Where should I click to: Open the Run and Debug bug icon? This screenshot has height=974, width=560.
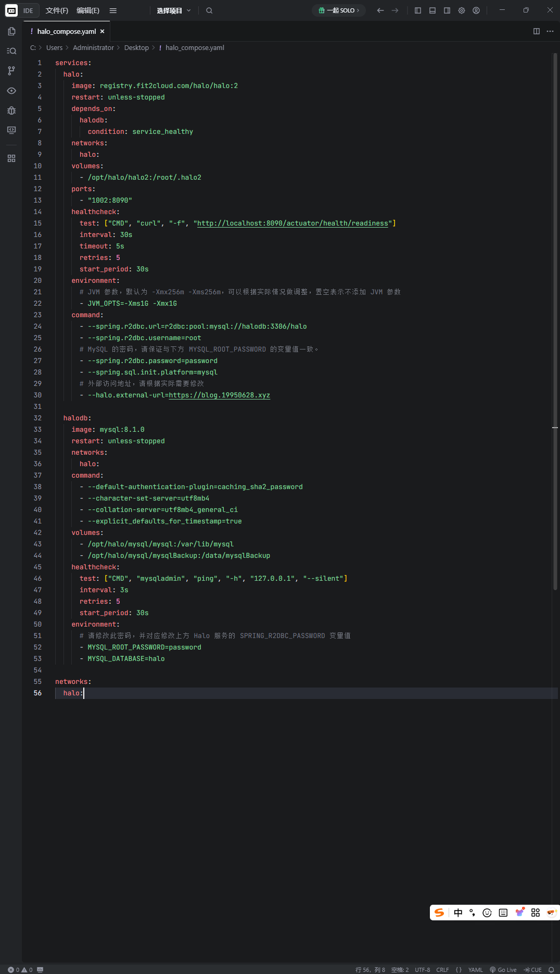point(11,110)
